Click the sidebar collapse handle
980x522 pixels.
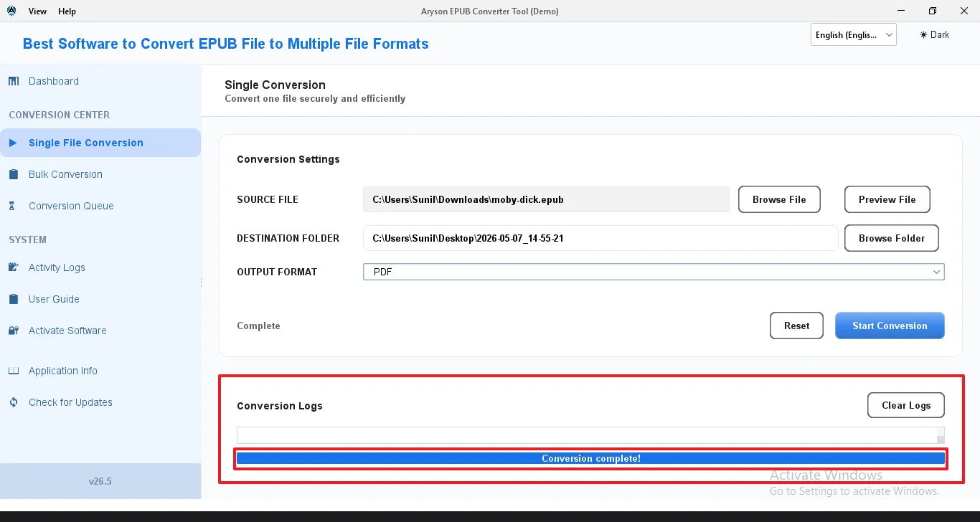(x=201, y=283)
